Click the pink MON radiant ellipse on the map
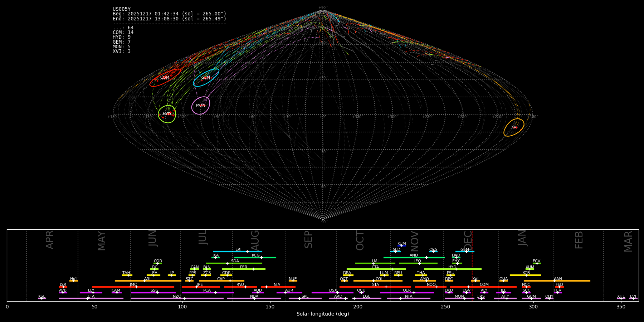Screen dimensions: 644x322 click(x=201, y=106)
